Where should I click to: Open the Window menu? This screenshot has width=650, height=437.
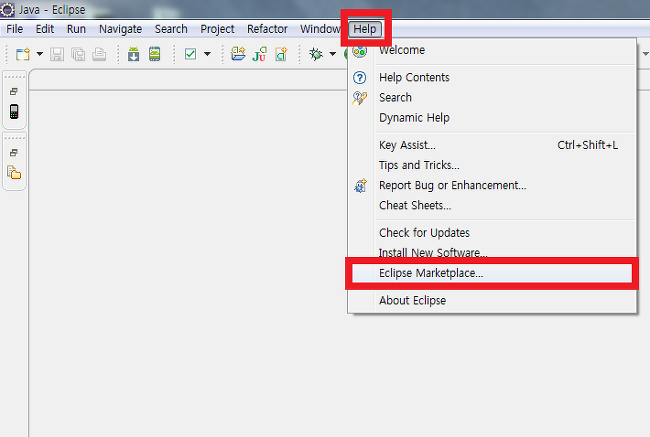[x=320, y=29]
